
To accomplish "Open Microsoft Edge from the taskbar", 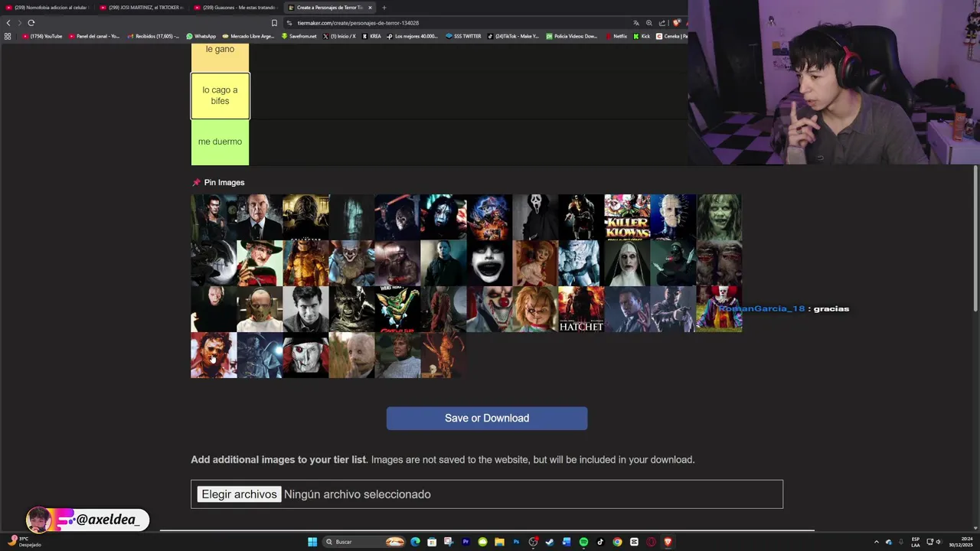I will (x=415, y=542).
